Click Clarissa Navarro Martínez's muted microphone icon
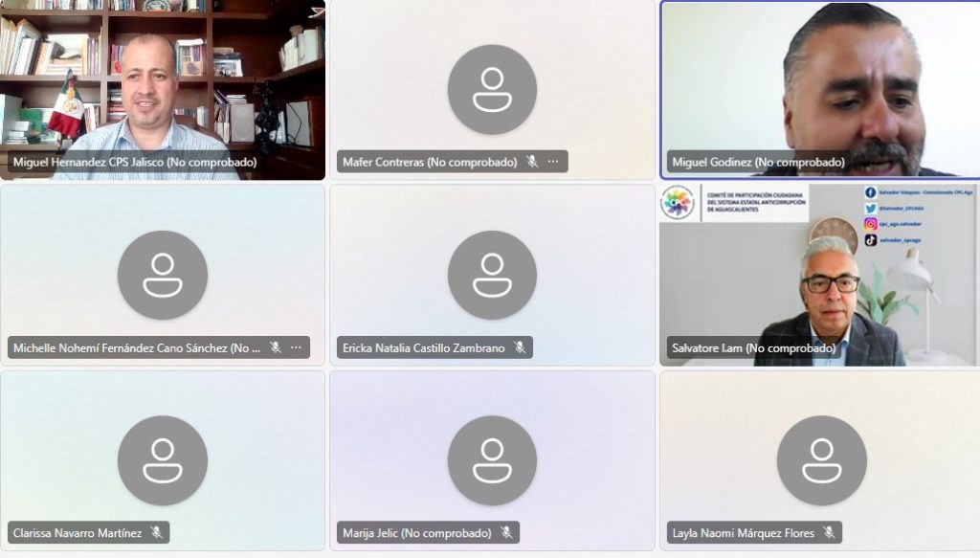This screenshot has height=558, width=980. pos(156,532)
